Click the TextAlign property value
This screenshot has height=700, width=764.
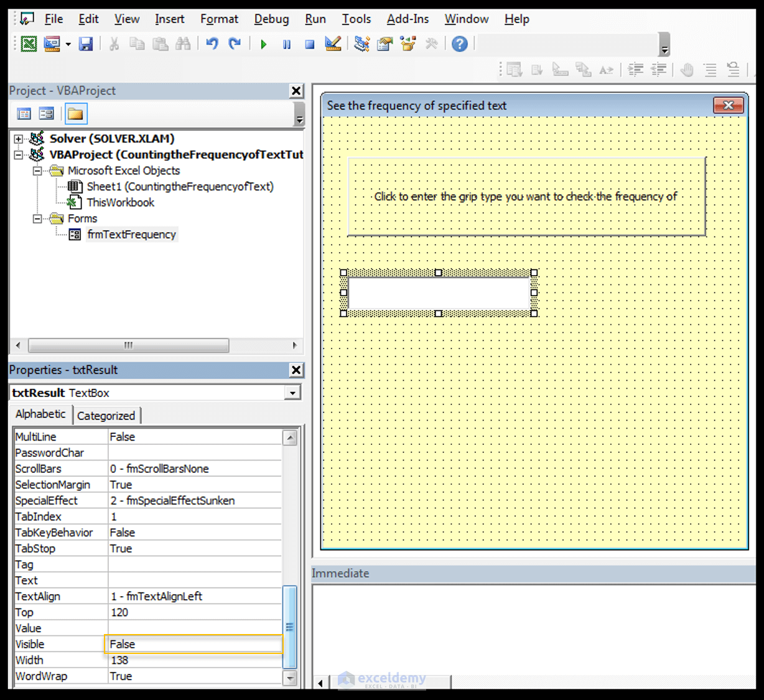[194, 596]
